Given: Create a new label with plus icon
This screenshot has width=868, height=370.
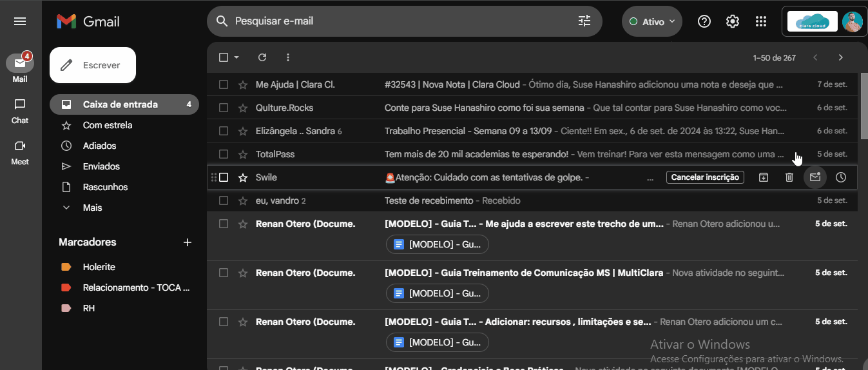Looking at the screenshot, I should tap(188, 242).
